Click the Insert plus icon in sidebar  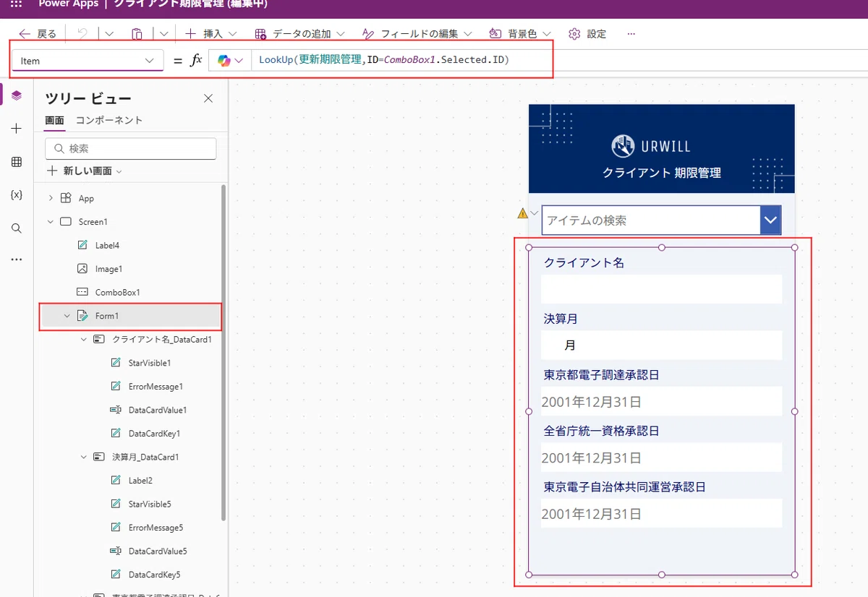click(17, 129)
